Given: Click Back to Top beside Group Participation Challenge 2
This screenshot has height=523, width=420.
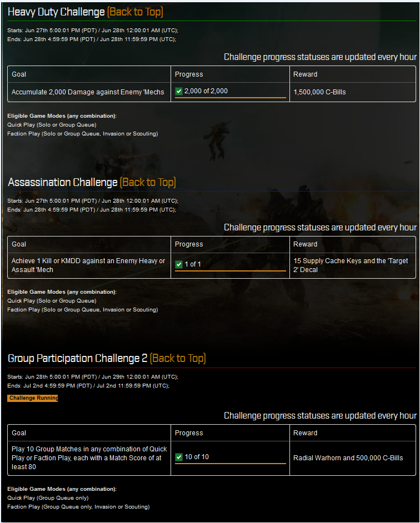Looking at the screenshot, I should pos(178,358).
